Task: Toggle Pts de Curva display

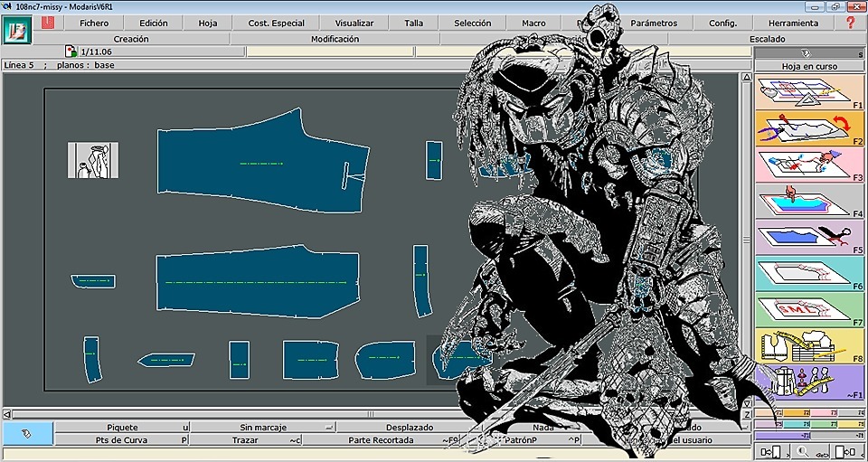Action: (122, 440)
